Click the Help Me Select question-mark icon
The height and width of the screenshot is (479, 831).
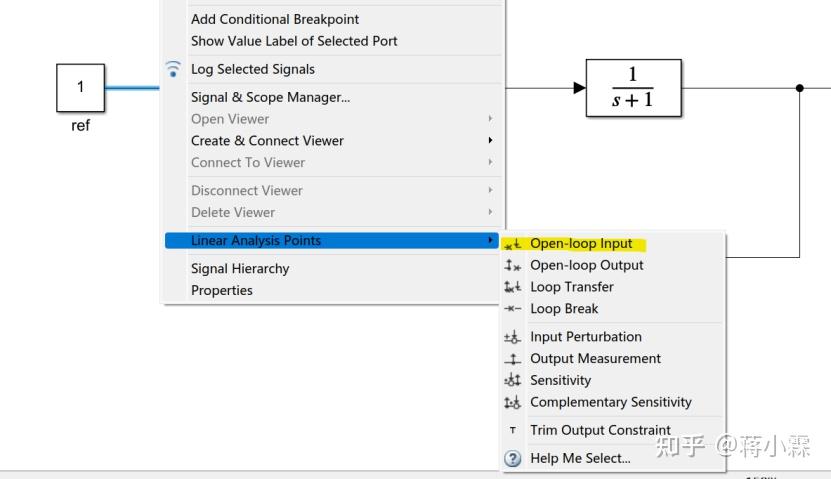(x=513, y=459)
